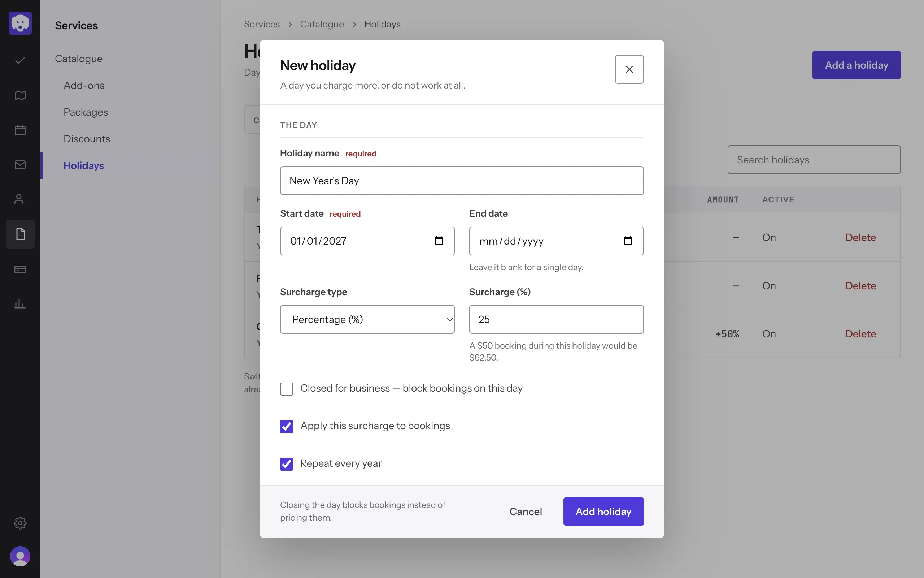The image size is (924, 578).
Task: Select Holidays in Services menu
Action: click(x=84, y=165)
